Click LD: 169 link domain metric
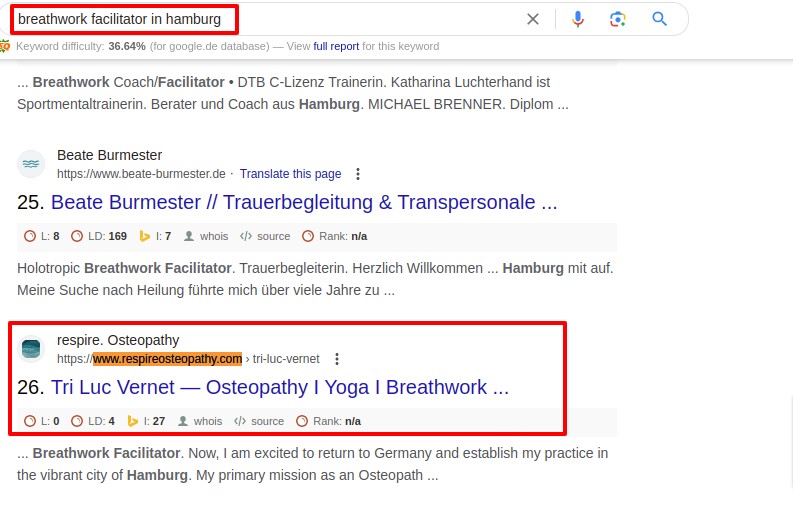The width and height of the screenshot is (793, 512). [x=99, y=236]
